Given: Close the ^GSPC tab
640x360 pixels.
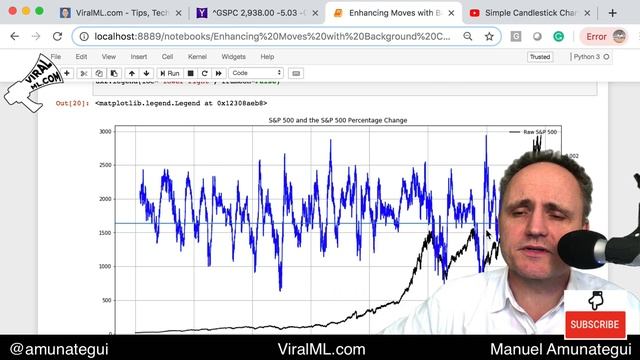Looking at the screenshot, I should pyautogui.click(x=315, y=13).
